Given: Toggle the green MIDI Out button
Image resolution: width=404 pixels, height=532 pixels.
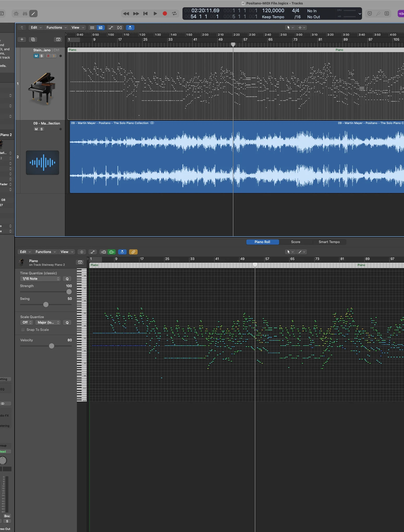Looking at the screenshot, I should coord(112,252).
